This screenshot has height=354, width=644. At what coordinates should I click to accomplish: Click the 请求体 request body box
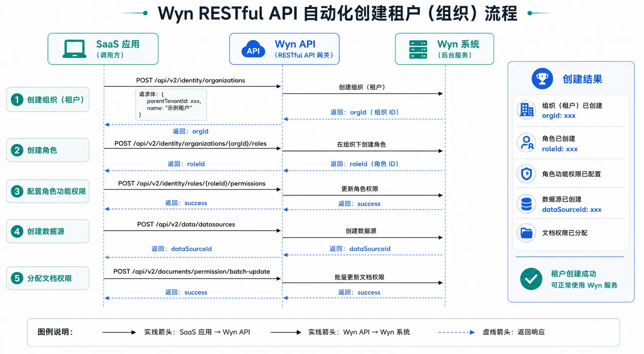coord(171,105)
